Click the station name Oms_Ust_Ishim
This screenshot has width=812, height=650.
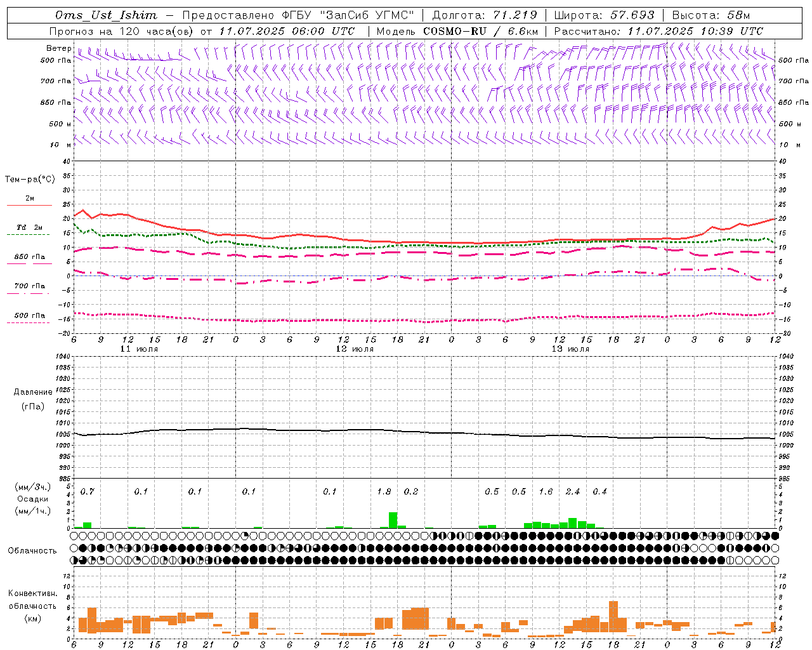click(x=106, y=15)
